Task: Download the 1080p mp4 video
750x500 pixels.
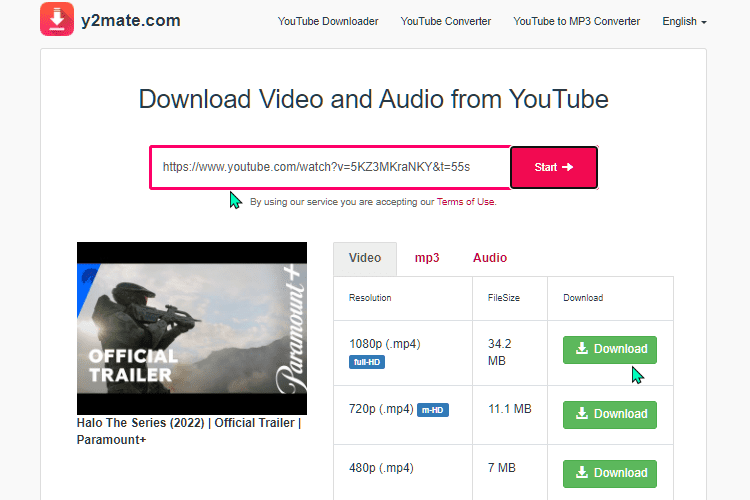Action: click(x=610, y=350)
